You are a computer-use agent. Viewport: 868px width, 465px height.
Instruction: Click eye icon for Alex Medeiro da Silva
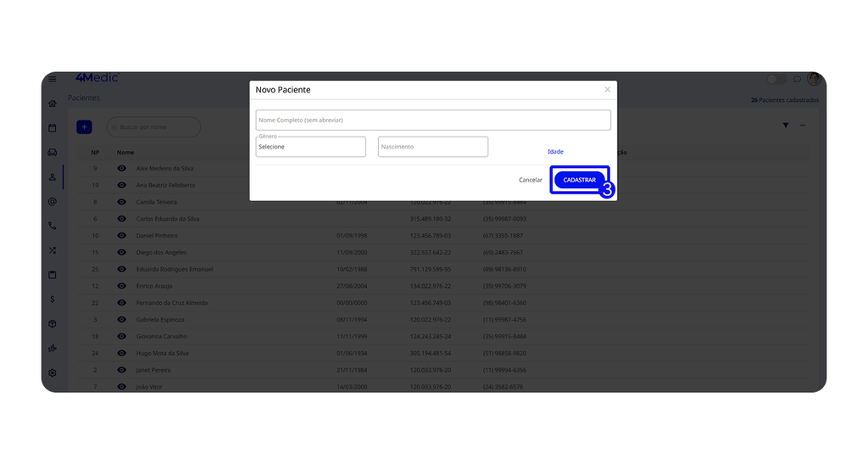tap(122, 169)
